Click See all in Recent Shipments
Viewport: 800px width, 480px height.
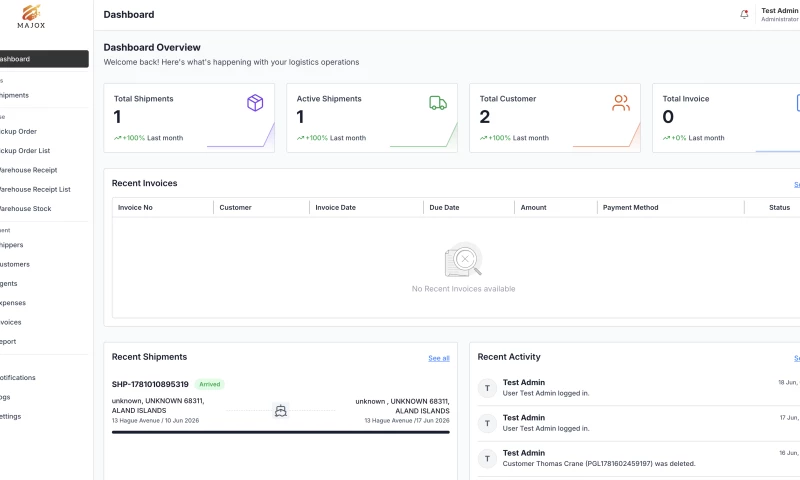[439, 358]
